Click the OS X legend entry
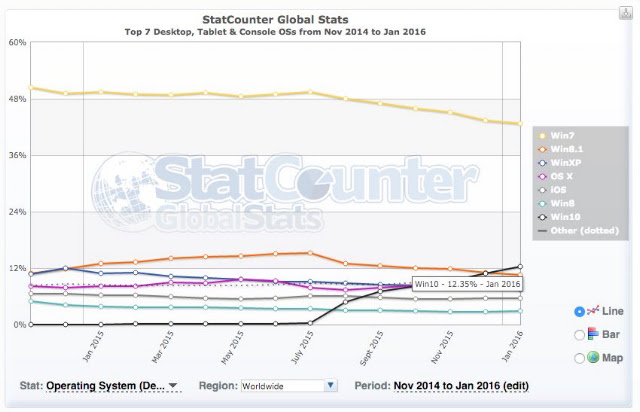The height and width of the screenshot is (412, 640). [556, 176]
